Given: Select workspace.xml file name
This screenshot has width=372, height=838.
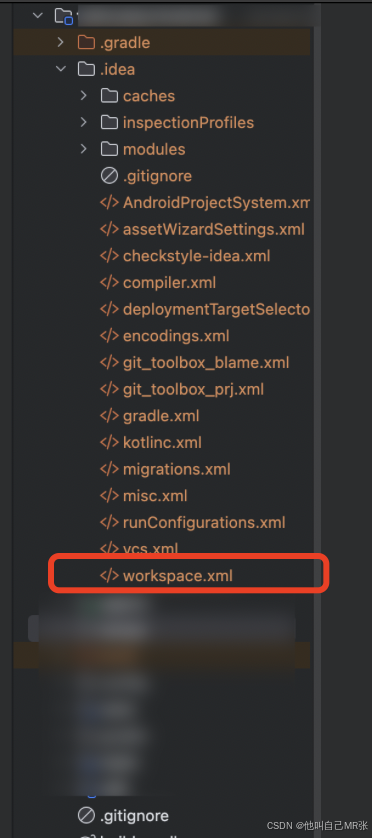Looking at the screenshot, I should coord(178,576).
